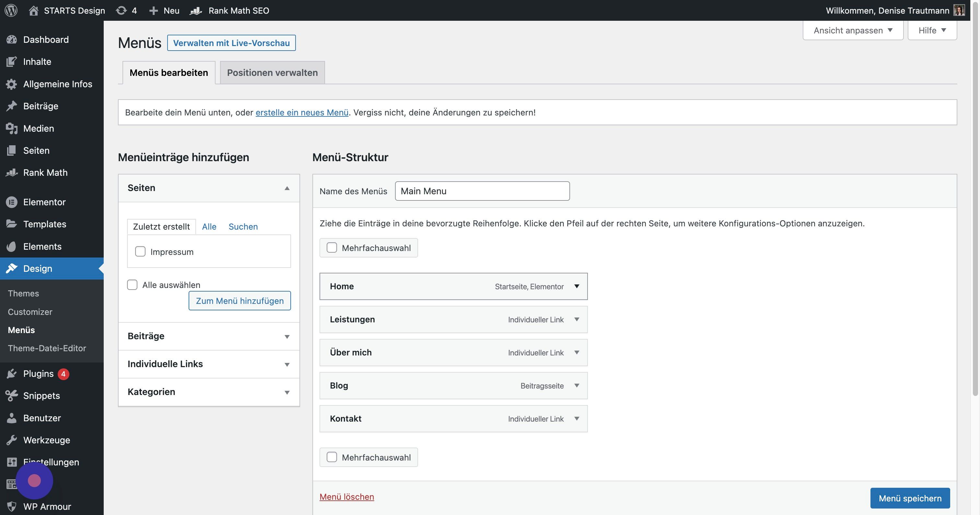This screenshot has width=980, height=515.
Task: Click the Plugins plug icon
Action: (12, 374)
